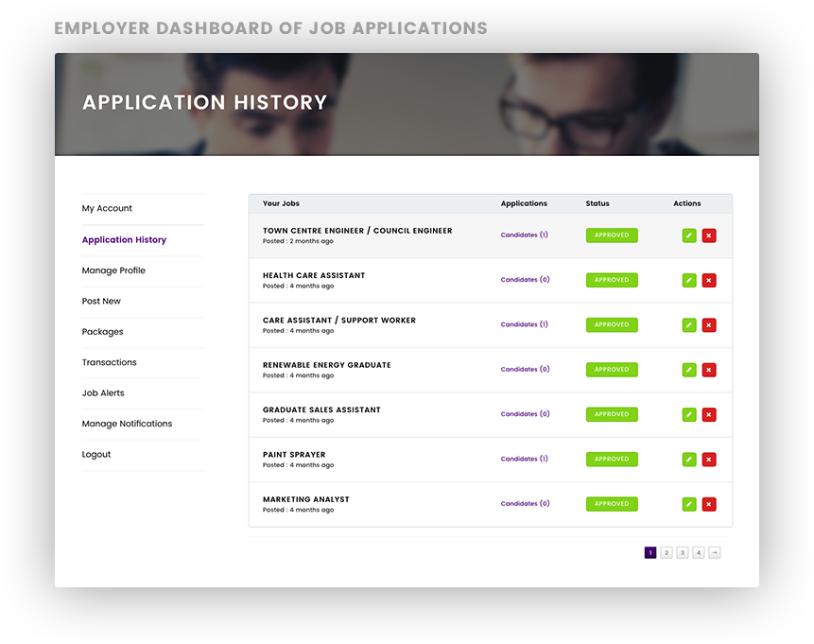
Task: Click the Approved badge on Health Care Assistant
Action: tap(612, 280)
